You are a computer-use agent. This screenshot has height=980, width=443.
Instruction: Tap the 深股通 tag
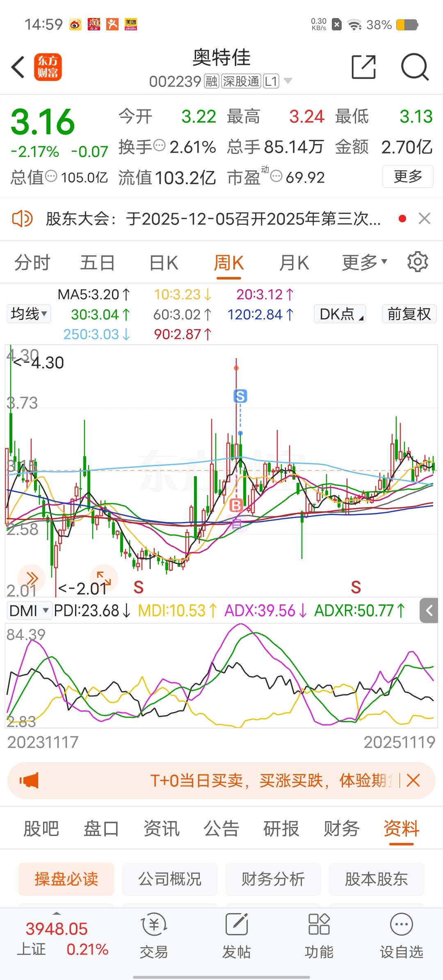tap(241, 81)
